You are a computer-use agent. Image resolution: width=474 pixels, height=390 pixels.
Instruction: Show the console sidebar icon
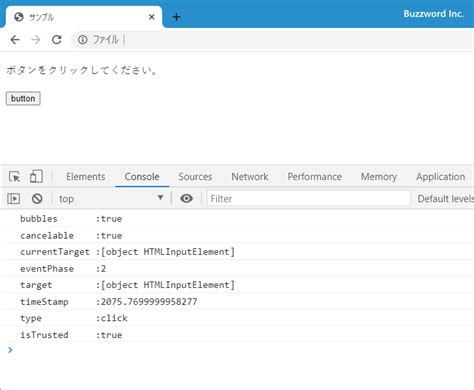coord(13,199)
